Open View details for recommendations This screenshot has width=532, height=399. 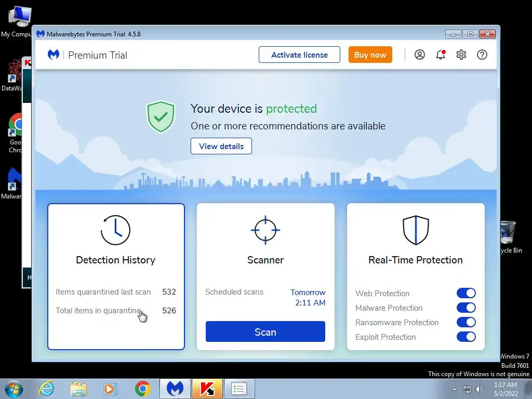tap(221, 146)
